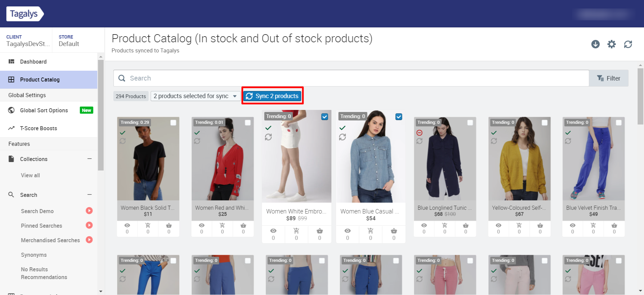Uncheck Women Blue Casual product checkbox

[399, 117]
